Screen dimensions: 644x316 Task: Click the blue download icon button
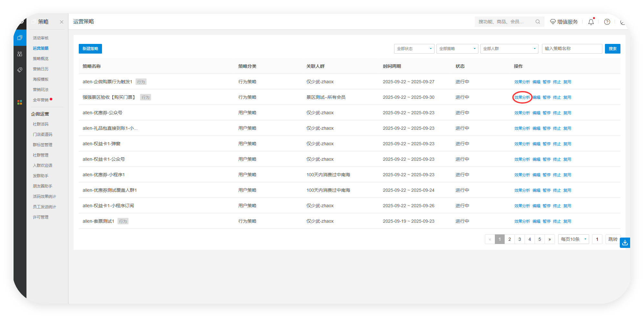coord(625,243)
